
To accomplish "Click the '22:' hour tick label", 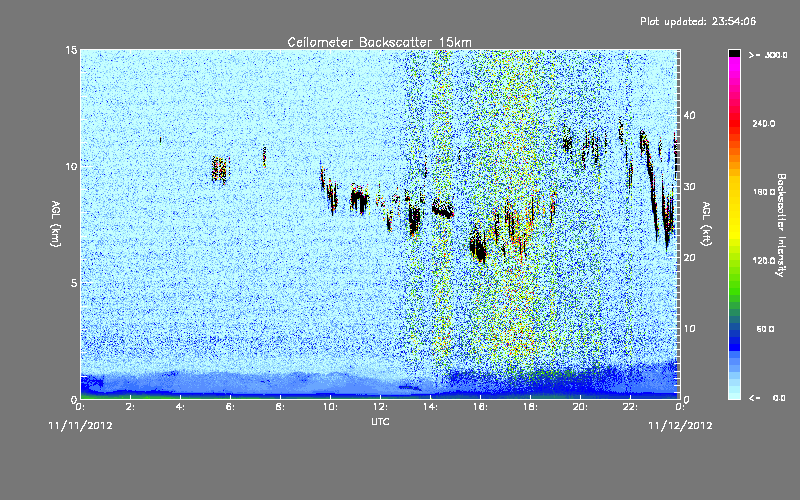I will (630, 407).
